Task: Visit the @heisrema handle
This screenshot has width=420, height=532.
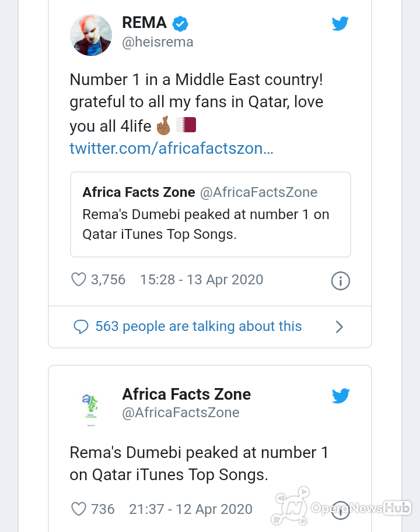Action: (x=157, y=42)
